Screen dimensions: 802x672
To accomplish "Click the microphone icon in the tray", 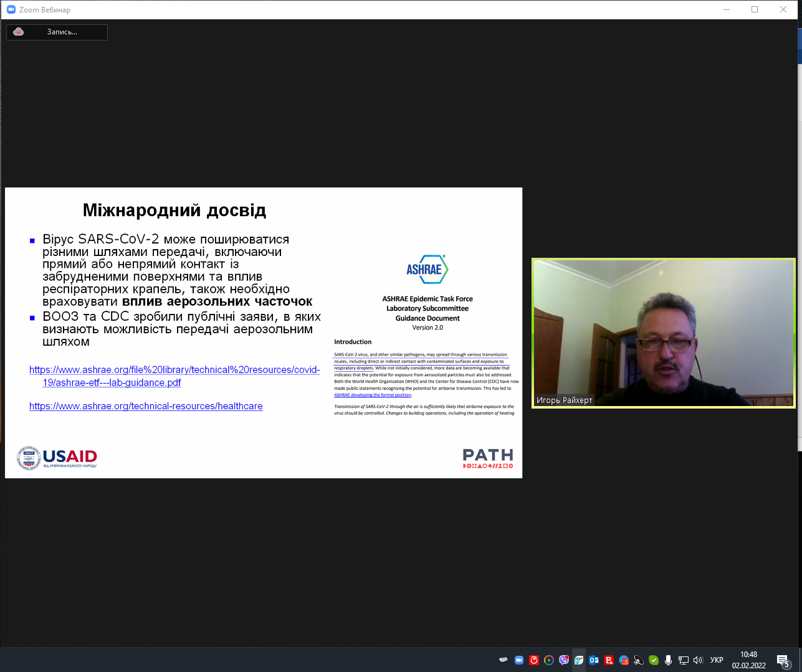I will click(668, 660).
